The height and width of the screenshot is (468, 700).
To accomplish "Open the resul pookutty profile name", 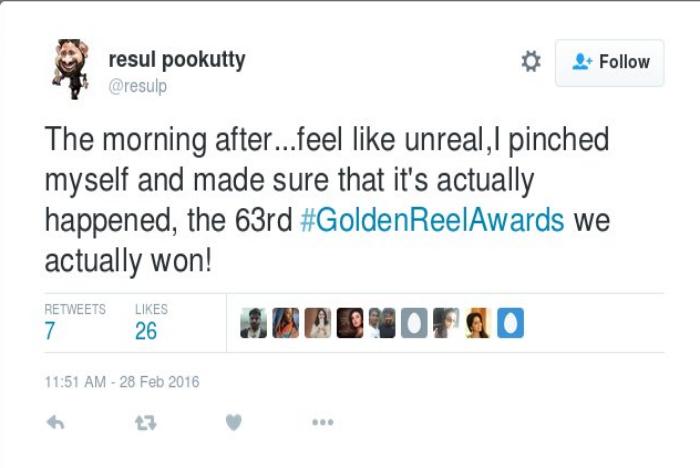I will coord(177,60).
